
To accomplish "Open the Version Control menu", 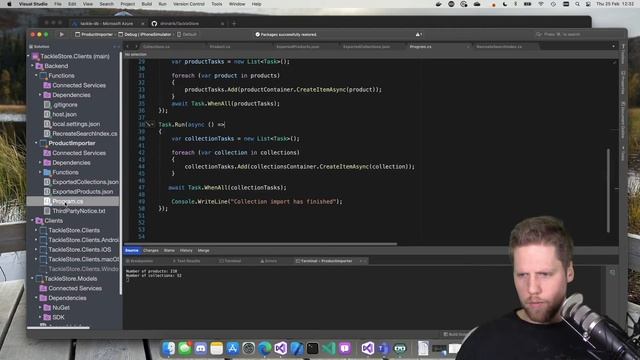I will [189, 4].
